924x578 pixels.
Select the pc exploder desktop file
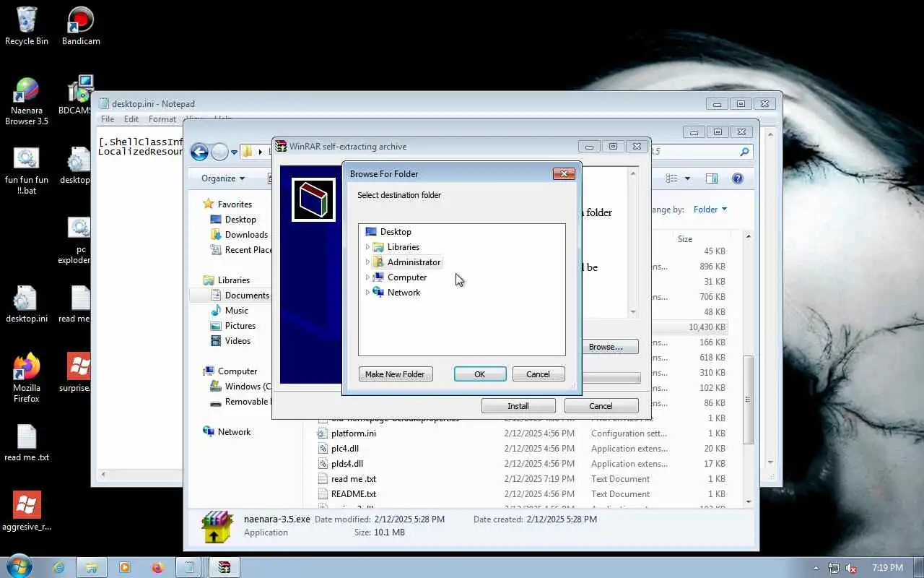(78, 241)
